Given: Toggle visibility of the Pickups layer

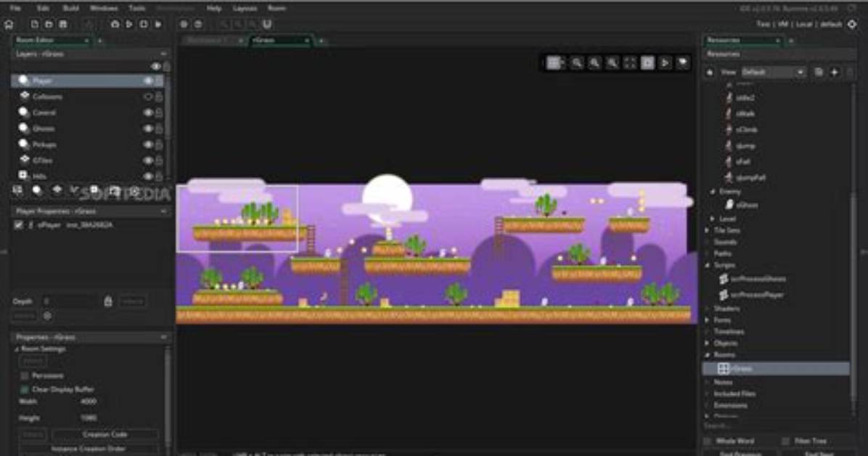Looking at the screenshot, I should click(148, 144).
